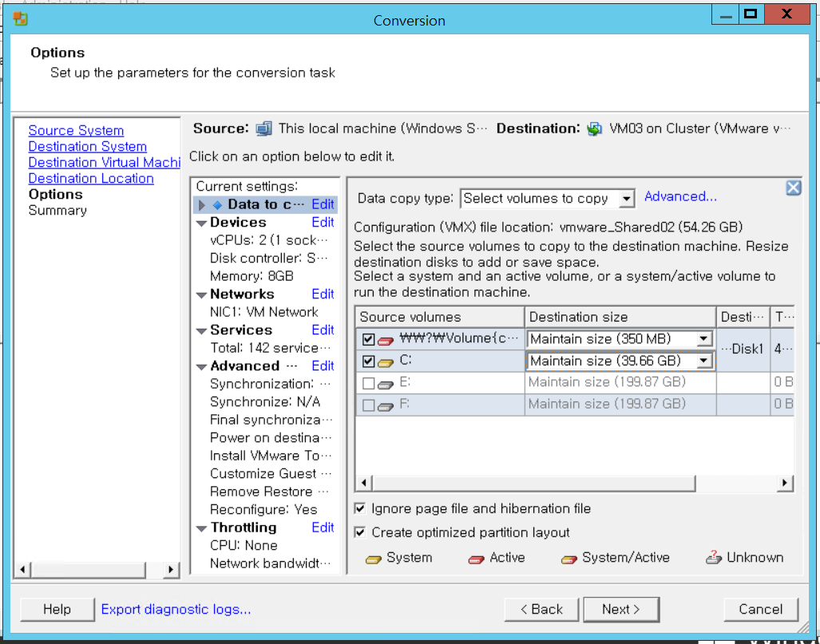Cancel the conversion wizard

click(761, 609)
